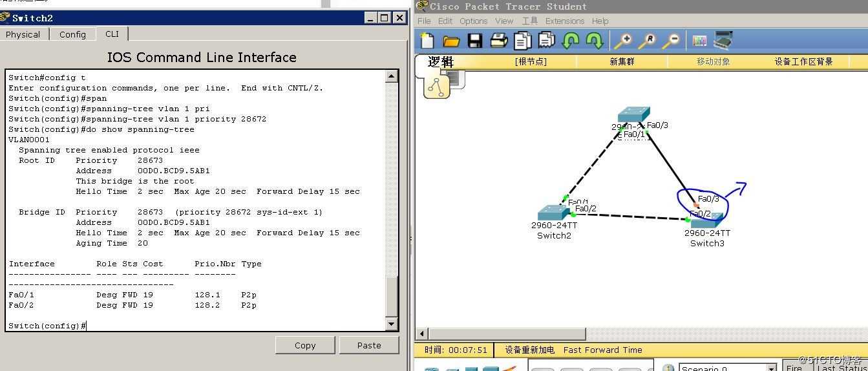This screenshot has width=868, height=371.
Task: Open the View menu
Action: tap(504, 21)
